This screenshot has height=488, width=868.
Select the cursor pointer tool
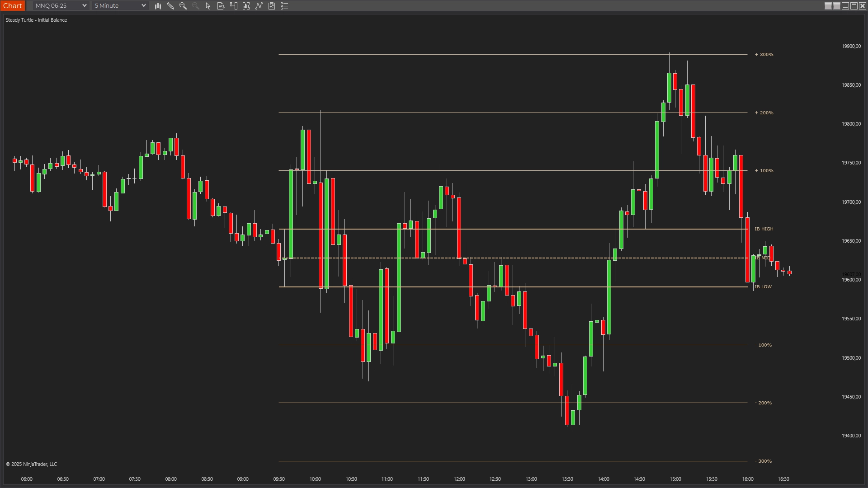click(208, 6)
